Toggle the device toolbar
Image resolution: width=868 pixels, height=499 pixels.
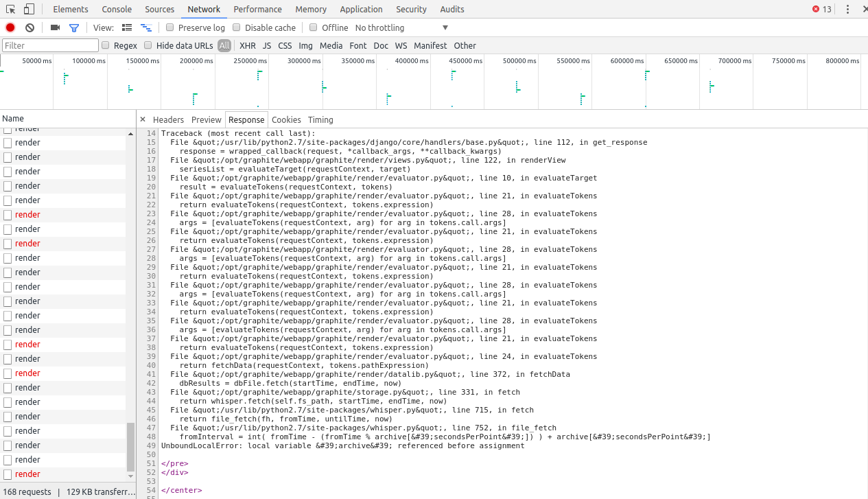[27, 9]
